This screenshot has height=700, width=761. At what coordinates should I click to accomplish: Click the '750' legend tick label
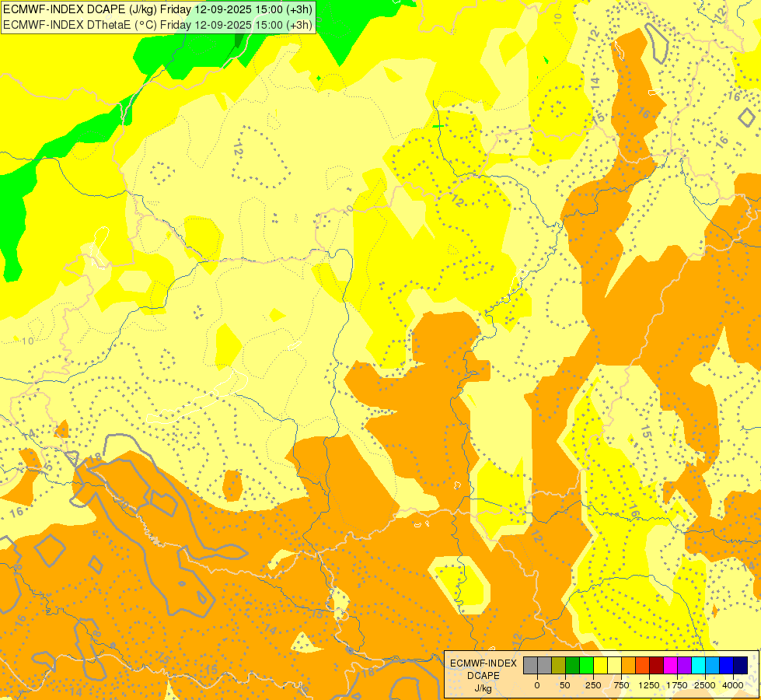(621, 685)
